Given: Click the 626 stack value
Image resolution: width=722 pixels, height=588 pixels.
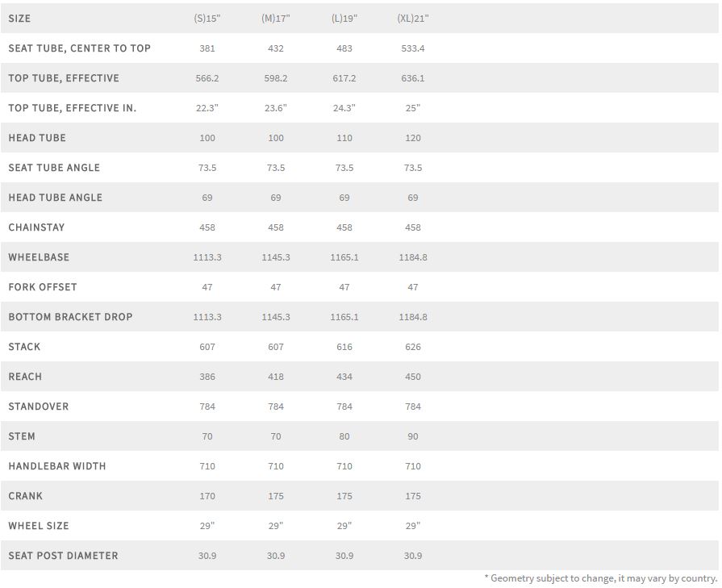Looking at the screenshot, I should tap(413, 347).
